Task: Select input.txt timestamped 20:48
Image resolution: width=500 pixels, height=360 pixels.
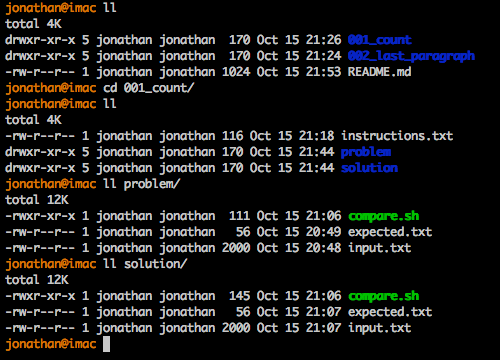Action: coord(379,248)
